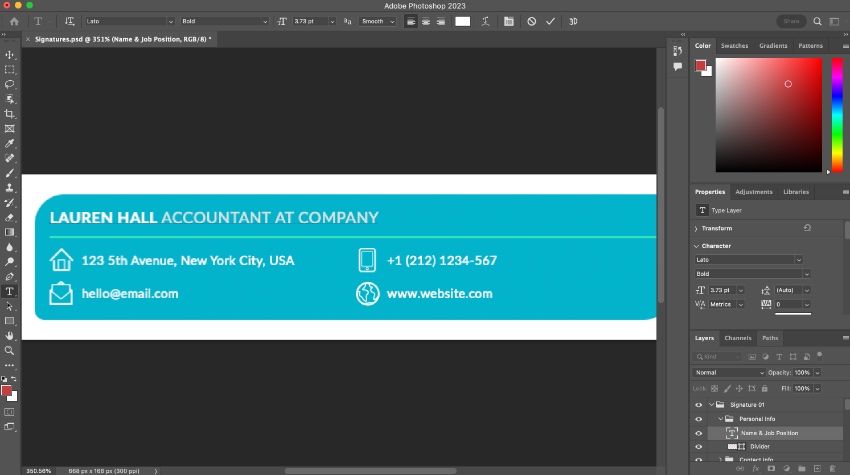Hide the Divider layer
This screenshot has width=850, height=475.
click(698, 446)
